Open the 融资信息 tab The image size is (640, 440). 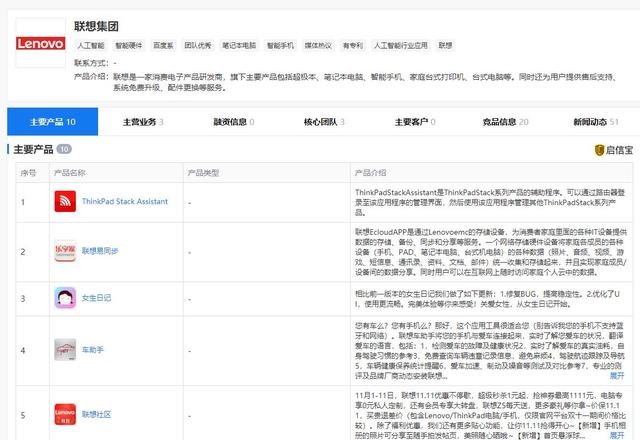pos(233,122)
